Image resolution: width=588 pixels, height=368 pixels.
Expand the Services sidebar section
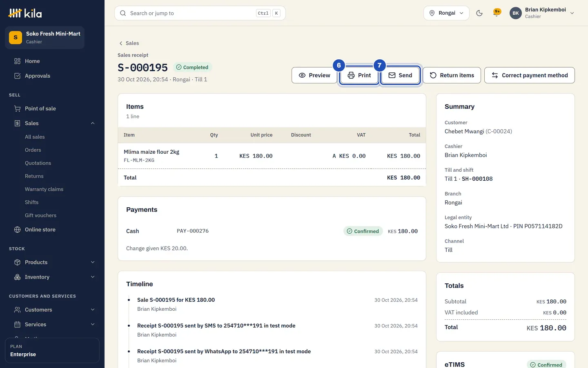[93, 324]
